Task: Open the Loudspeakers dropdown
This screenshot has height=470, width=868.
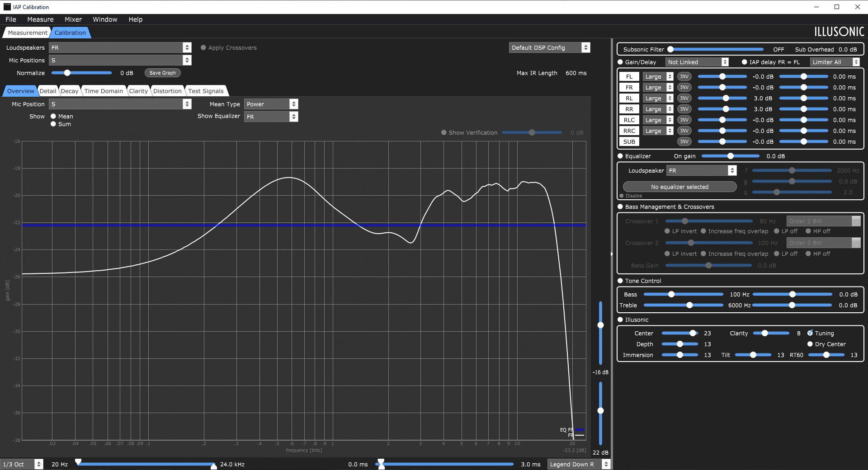Action: pyautogui.click(x=120, y=47)
